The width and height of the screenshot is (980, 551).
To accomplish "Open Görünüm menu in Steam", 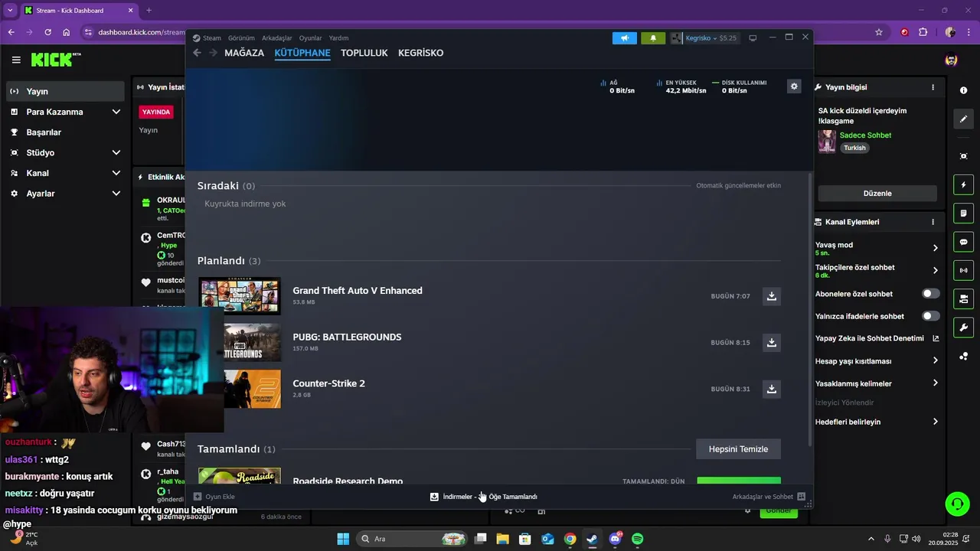I will tap(241, 38).
